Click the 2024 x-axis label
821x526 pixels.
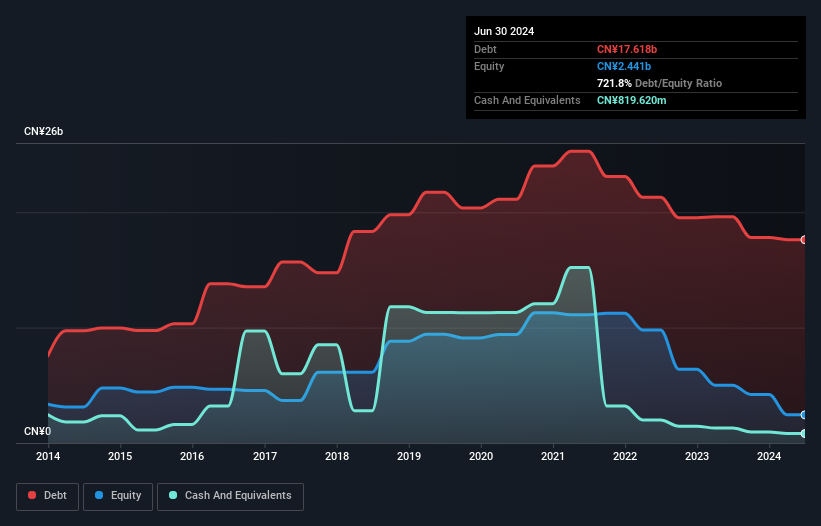tap(769, 456)
